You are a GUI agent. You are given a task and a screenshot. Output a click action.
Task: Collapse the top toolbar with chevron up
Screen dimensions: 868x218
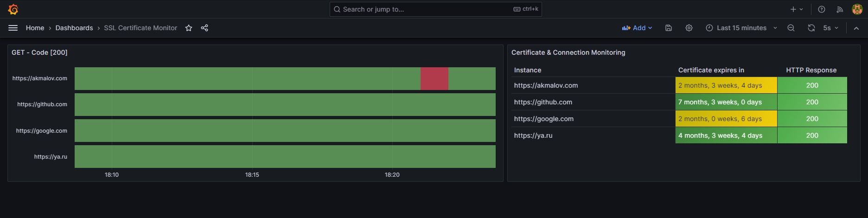pos(856,28)
